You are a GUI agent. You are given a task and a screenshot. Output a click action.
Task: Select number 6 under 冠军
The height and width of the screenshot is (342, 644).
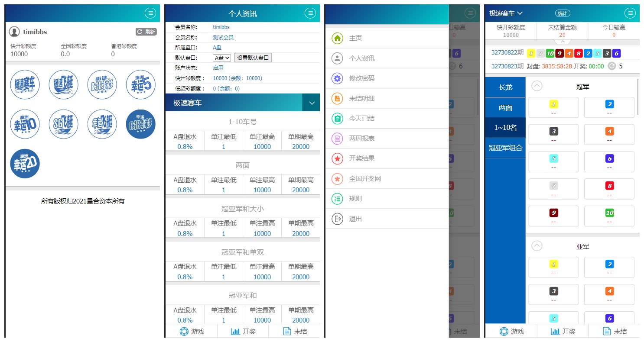click(609, 162)
